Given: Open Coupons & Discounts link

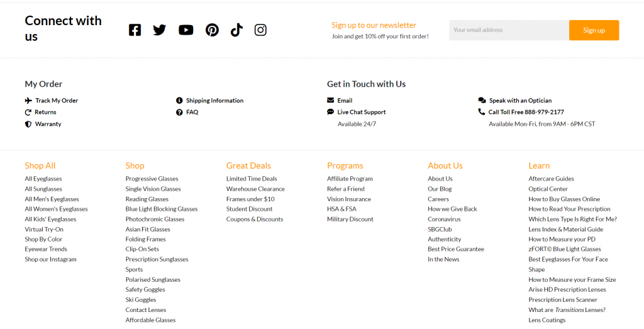Looking at the screenshot, I should [x=255, y=220].
